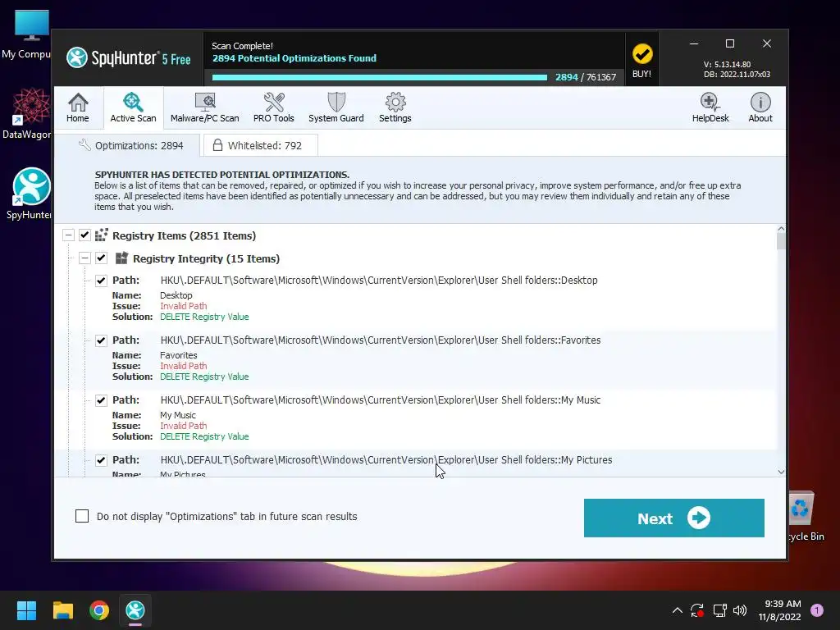840x630 pixels.
Task: Click the My Pictures registry path text
Action: 386,459
